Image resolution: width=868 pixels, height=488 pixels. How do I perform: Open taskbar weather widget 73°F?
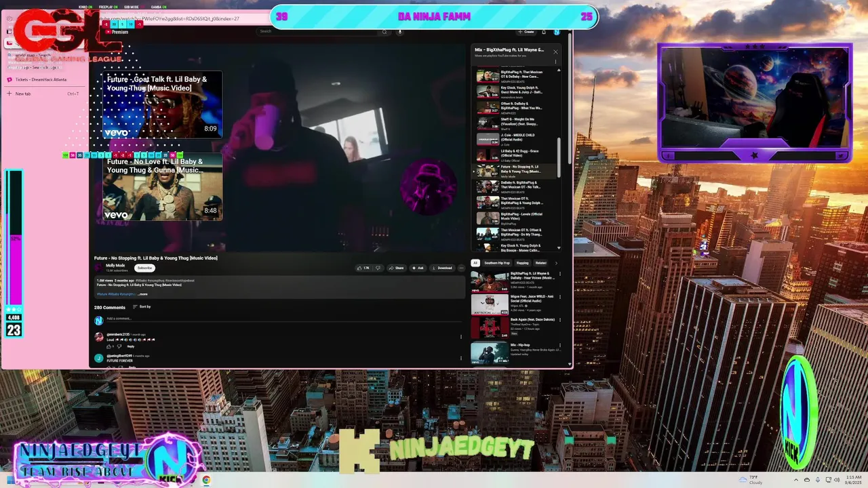pos(751,480)
